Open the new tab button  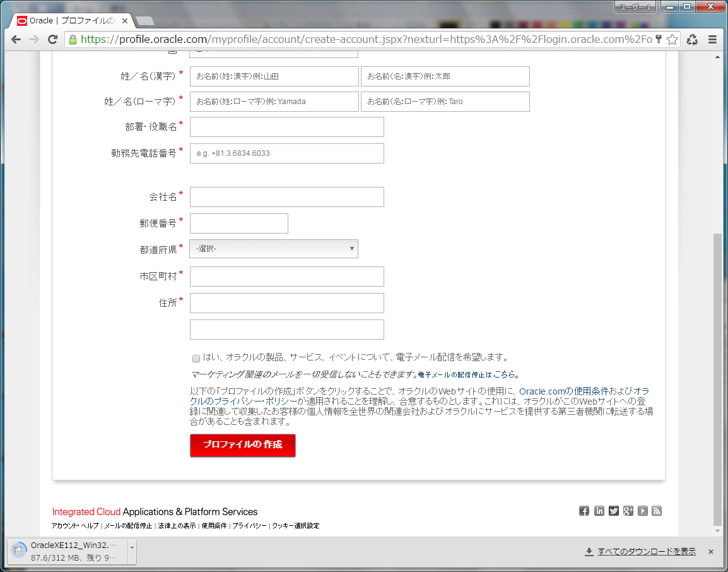click(145, 21)
